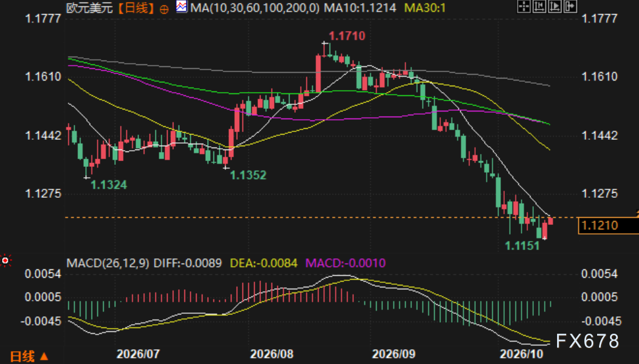Click the jump-to-start axis icon
This screenshot has height=364, width=639.
[539, 6]
